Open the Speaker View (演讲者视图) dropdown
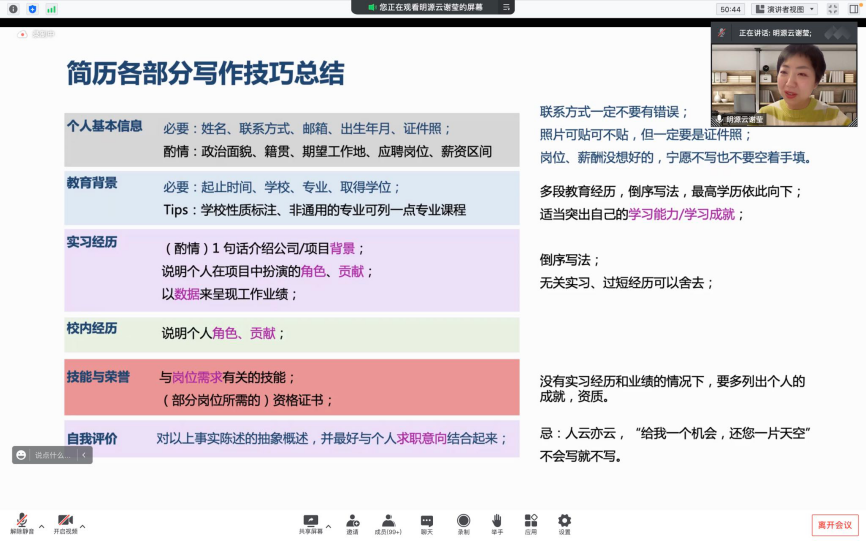 coord(784,9)
